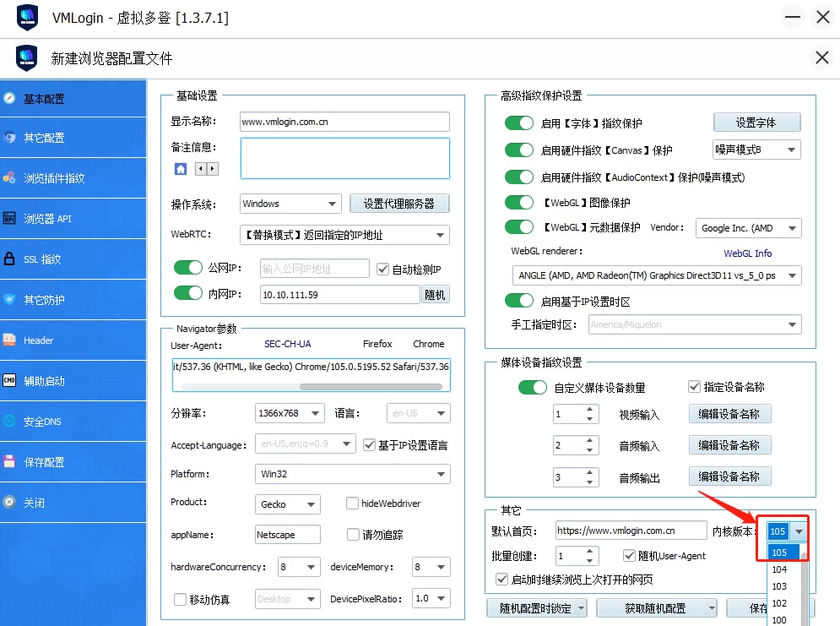This screenshot has height=626, width=840.
Task: Click the User-Agent horizontal scrollbar
Action: click(x=371, y=387)
